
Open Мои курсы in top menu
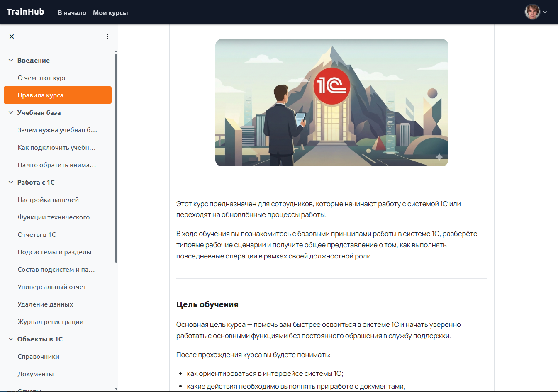pyautogui.click(x=110, y=13)
